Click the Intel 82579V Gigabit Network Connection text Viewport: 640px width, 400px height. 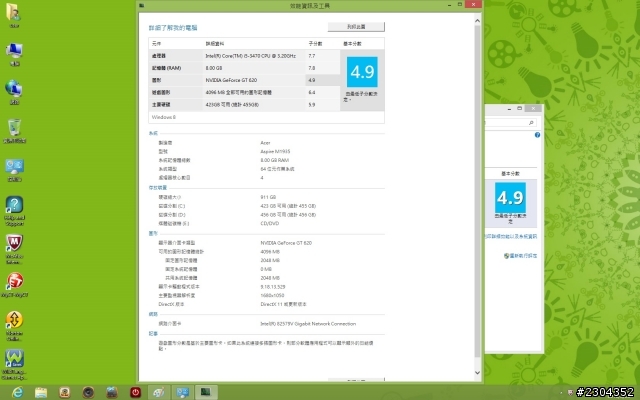[x=308, y=324]
